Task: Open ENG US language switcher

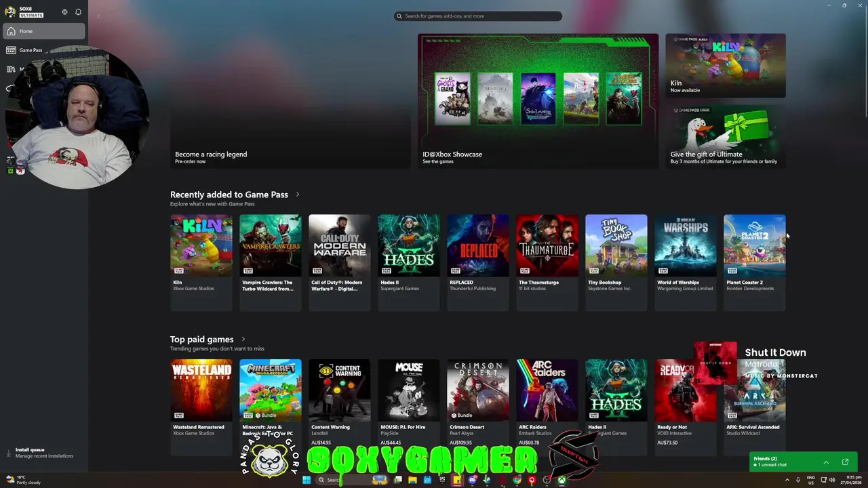Action: point(810,480)
